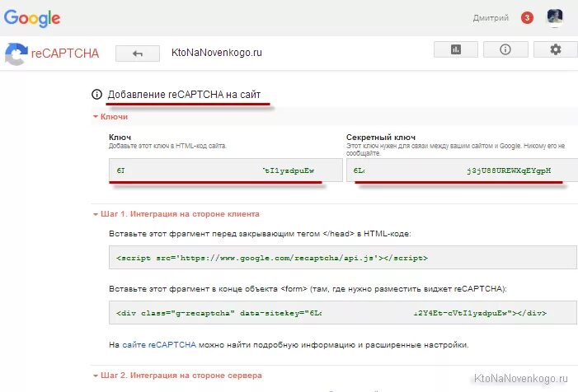Click instruction about конце объекта <form>

click(x=308, y=289)
